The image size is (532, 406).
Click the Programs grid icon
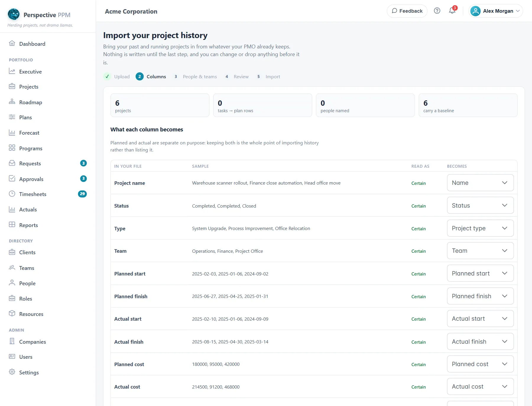pos(12,148)
